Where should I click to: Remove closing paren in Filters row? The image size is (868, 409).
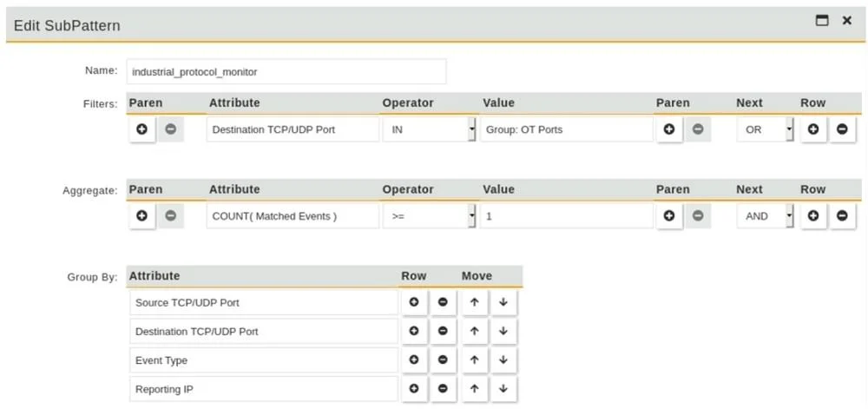(x=698, y=129)
